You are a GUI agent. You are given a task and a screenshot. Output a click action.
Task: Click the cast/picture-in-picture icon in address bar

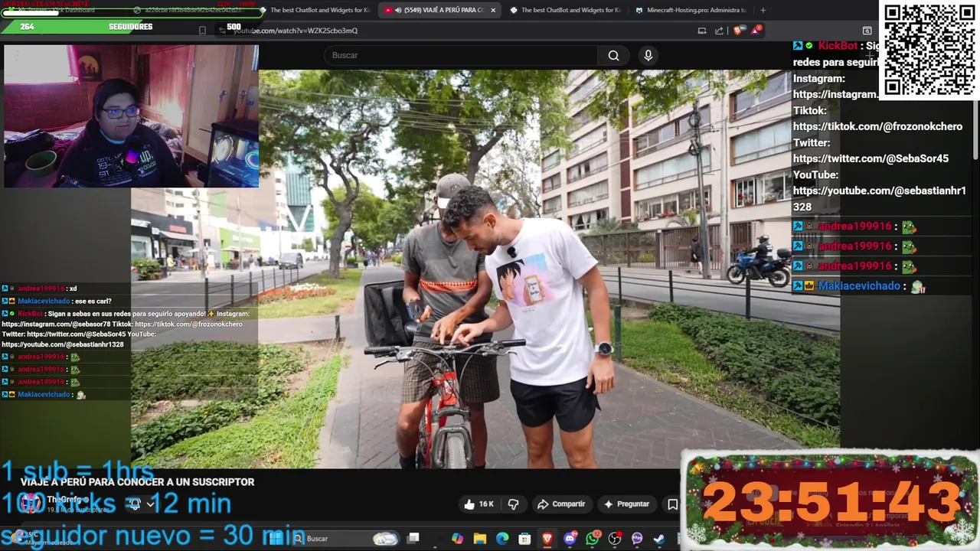[702, 31]
